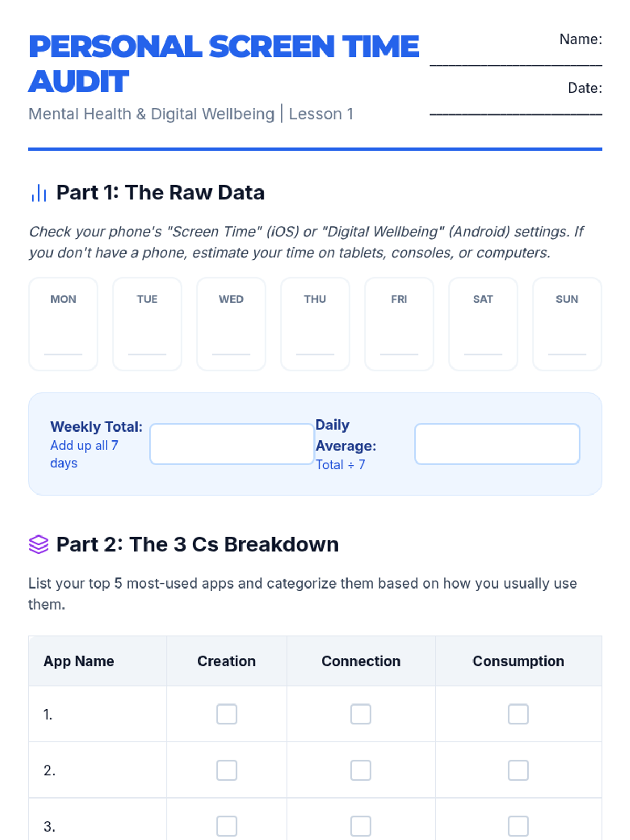Mark Creation checkbox in row 3
Image resolution: width=630 pixels, height=840 pixels.
227,826
